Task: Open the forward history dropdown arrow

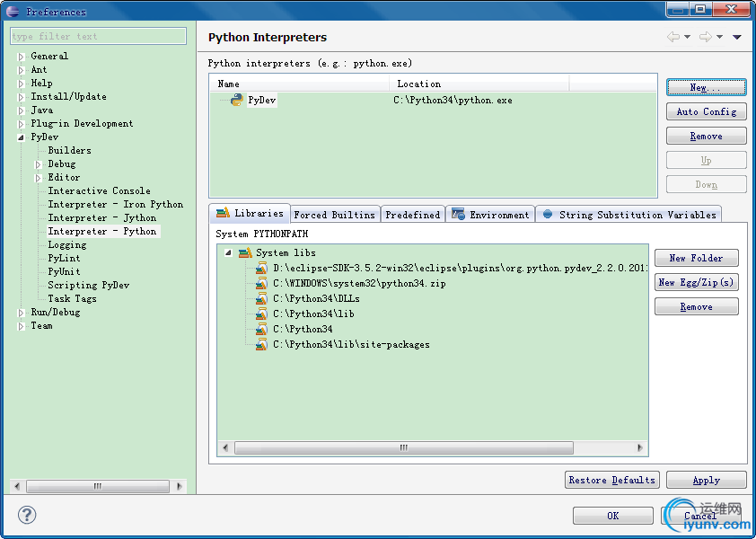Action: (x=719, y=37)
